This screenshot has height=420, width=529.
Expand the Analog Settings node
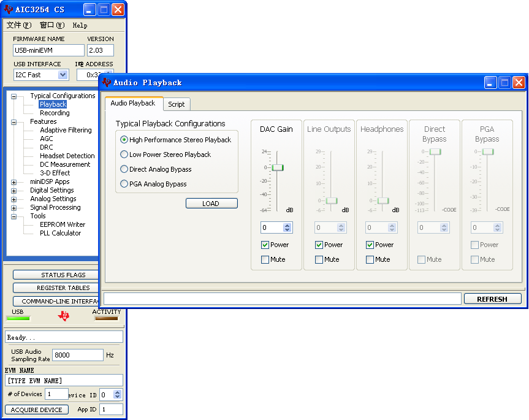pyautogui.click(x=14, y=199)
